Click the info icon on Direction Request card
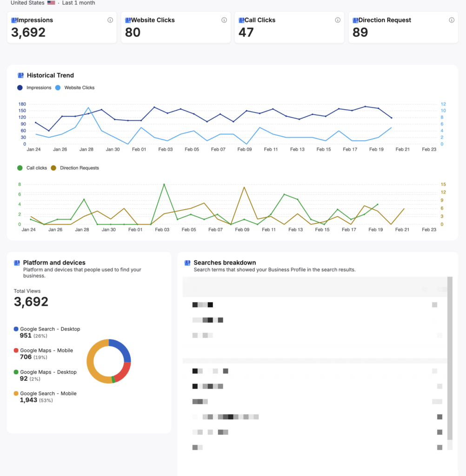 pos(452,20)
